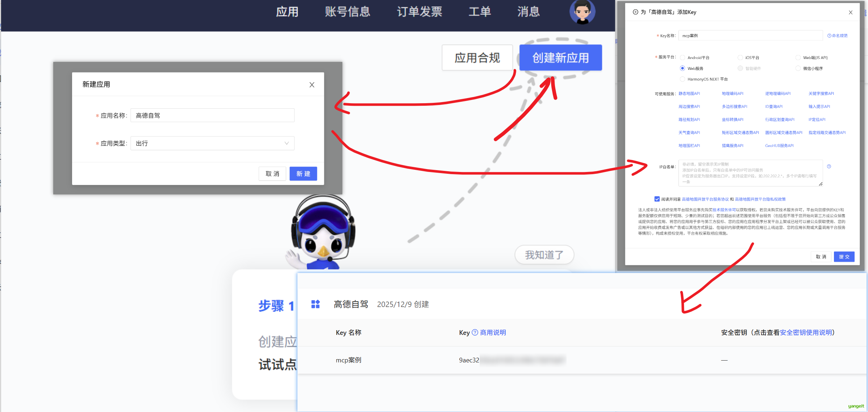
Task: Select the HarmonyOS NEXT 平台 option
Action: coord(683,79)
